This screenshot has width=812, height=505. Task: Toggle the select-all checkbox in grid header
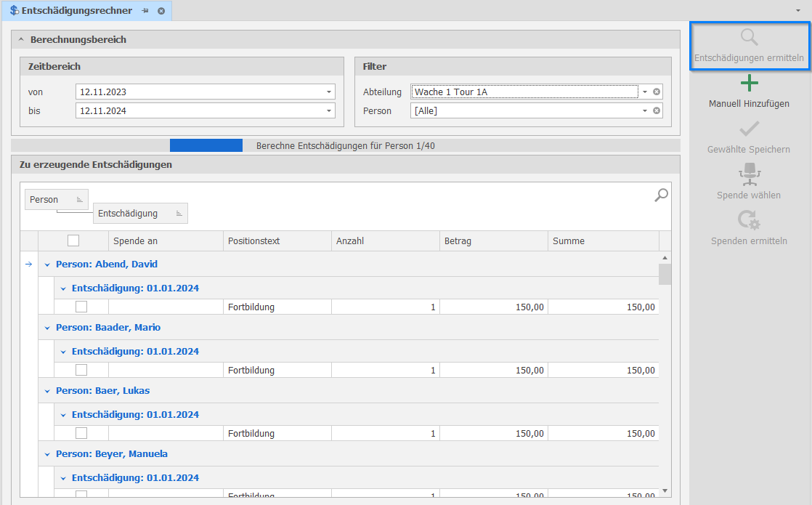click(x=73, y=241)
